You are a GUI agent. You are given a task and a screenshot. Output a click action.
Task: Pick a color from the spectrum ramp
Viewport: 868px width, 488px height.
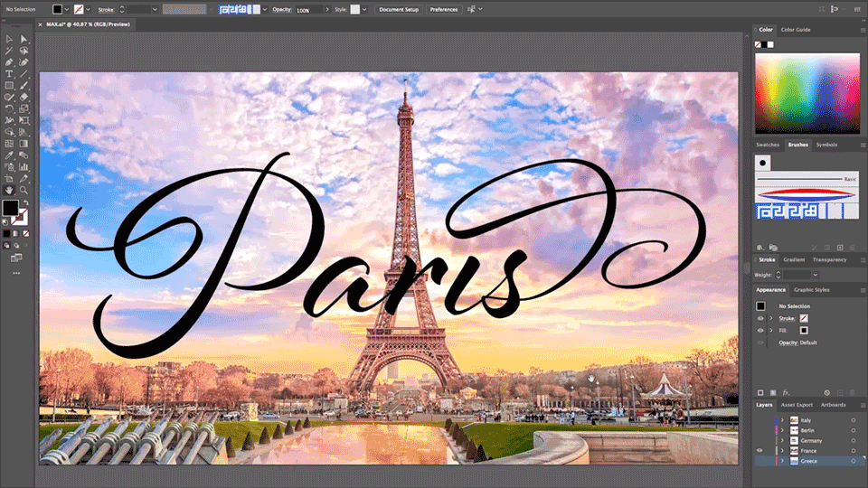807,93
